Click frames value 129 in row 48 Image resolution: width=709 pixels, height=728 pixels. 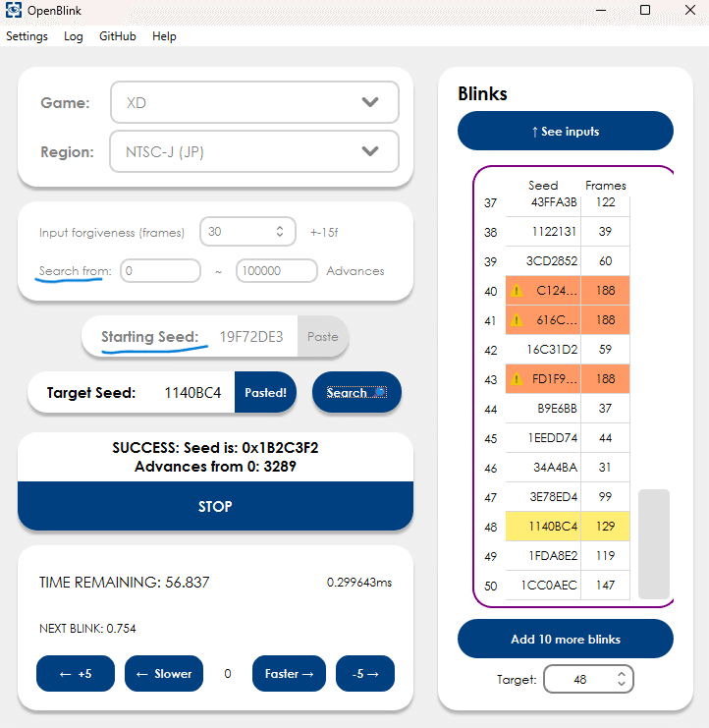pyautogui.click(x=606, y=526)
